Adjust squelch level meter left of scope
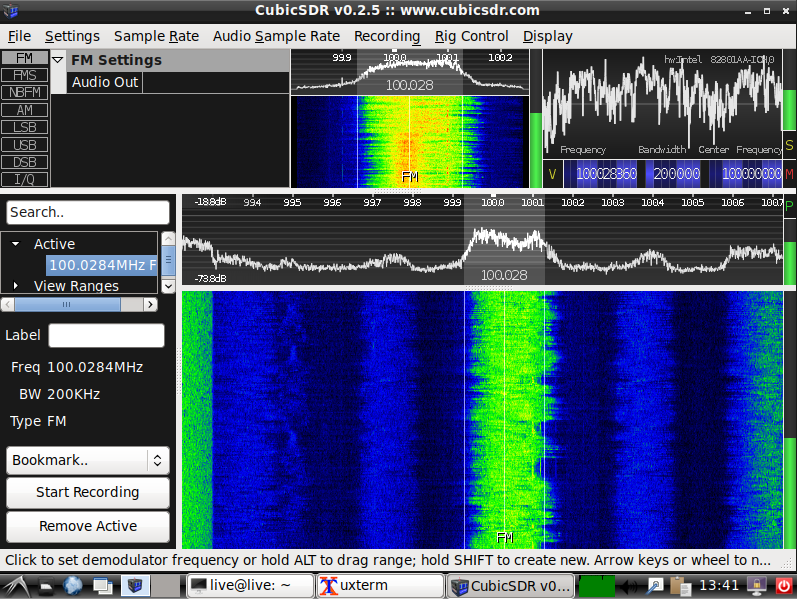 (x=536, y=119)
